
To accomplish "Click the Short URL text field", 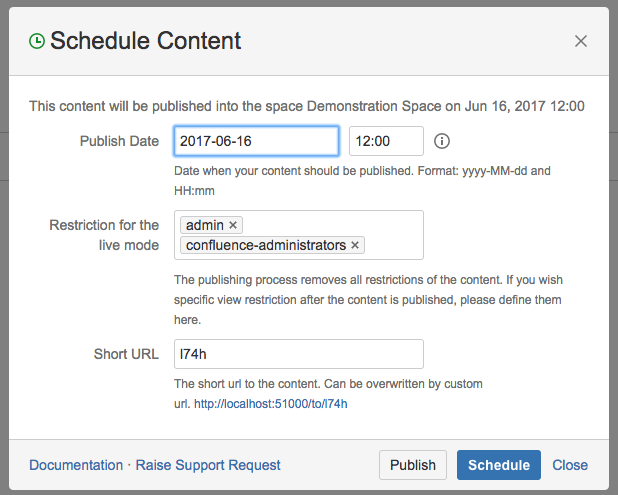I will pyautogui.click(x=298, y=354).
